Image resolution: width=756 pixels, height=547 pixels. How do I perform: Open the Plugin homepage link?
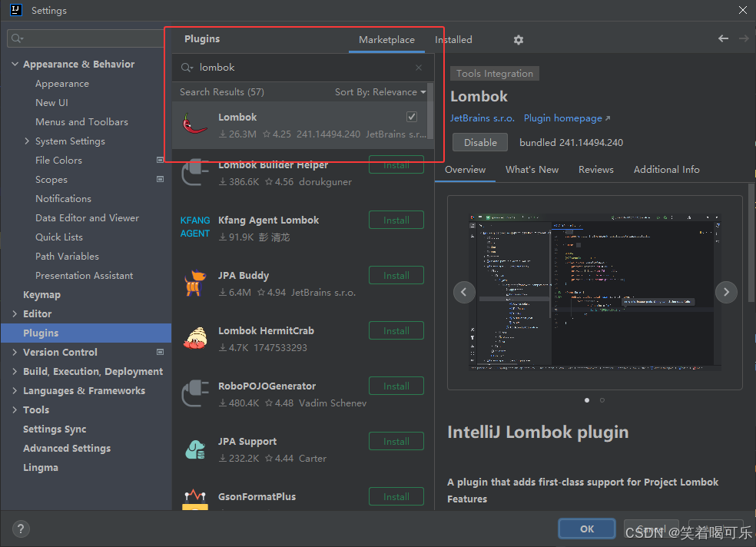tap(566, 118)
